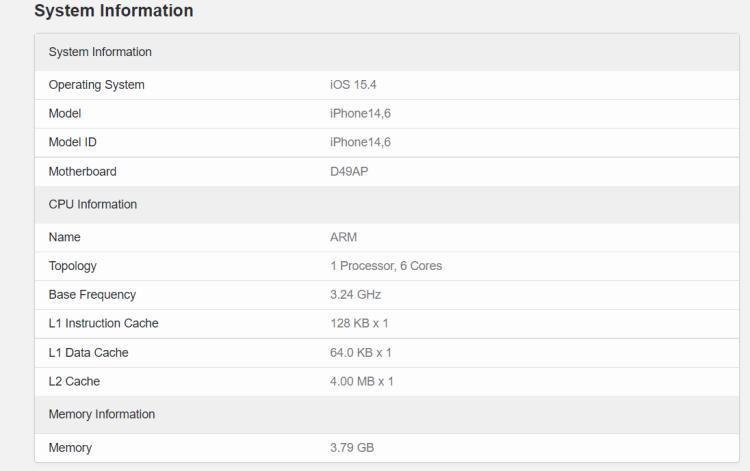This screenshot has width=750, height=471.
Task: Select the 3.79 GB memory value
Action: [352, 448]
